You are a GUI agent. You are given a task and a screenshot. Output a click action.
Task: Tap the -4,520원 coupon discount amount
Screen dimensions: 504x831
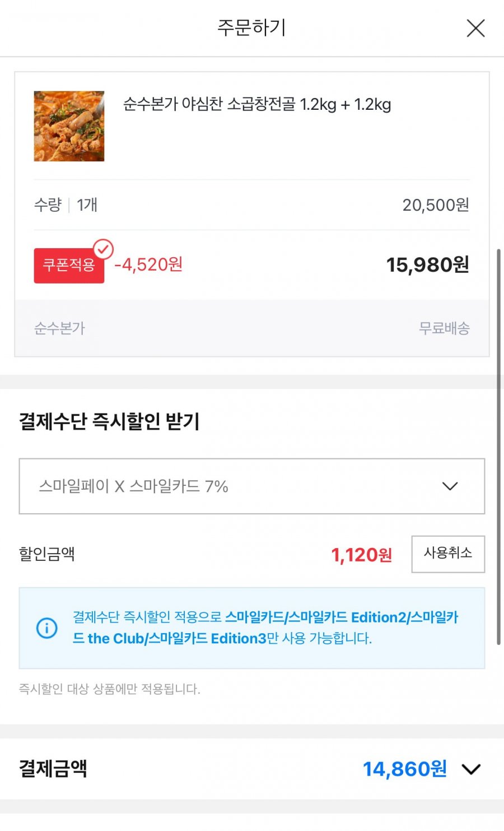click(x=148, y=264)
